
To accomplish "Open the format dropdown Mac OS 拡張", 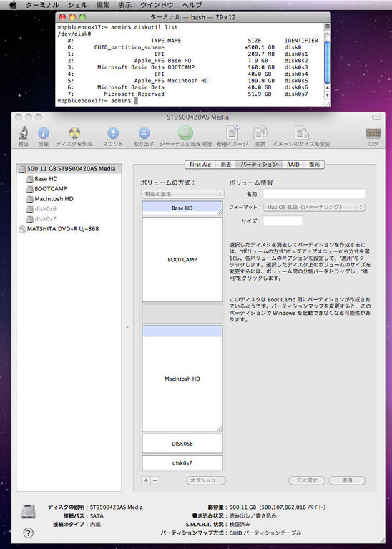I will [x=314, y=207].
